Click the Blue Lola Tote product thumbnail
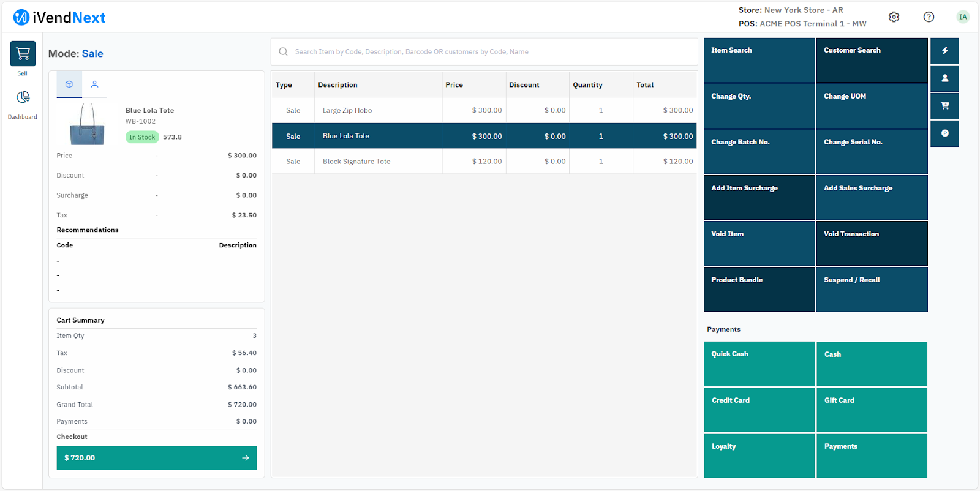Viewport: 980px width, 491px height. [88, 124]
